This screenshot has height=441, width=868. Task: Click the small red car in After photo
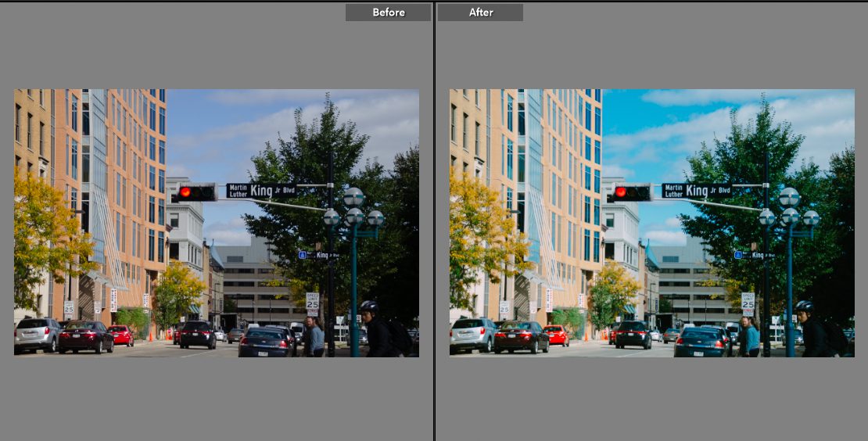pyautogui.click(x=556, y=335)
